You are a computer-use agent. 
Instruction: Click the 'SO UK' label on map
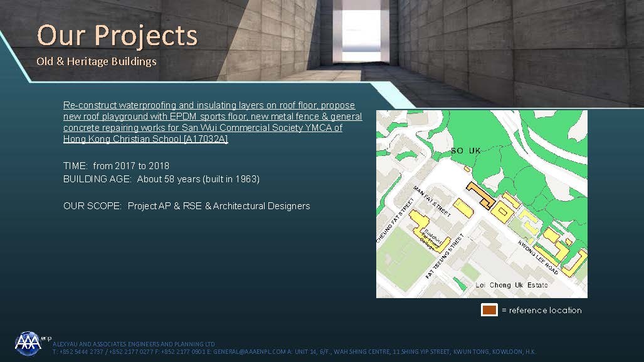point(466,151)
